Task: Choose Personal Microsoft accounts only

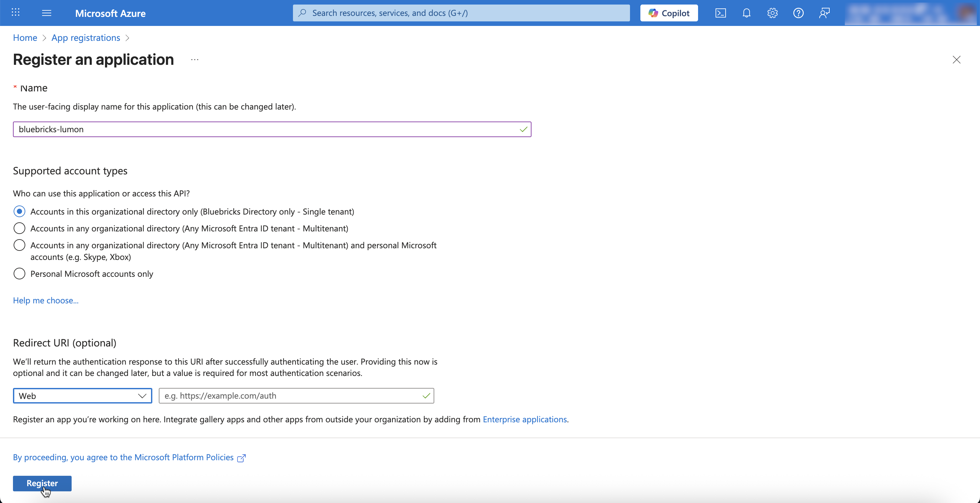Action: tap(19, 274)
